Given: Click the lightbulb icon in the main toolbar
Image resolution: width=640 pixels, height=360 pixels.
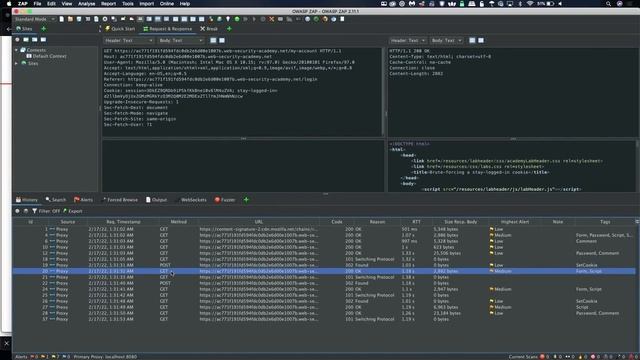Looking at the screenshot, I should pyautogui.click(x=228, y=19).
